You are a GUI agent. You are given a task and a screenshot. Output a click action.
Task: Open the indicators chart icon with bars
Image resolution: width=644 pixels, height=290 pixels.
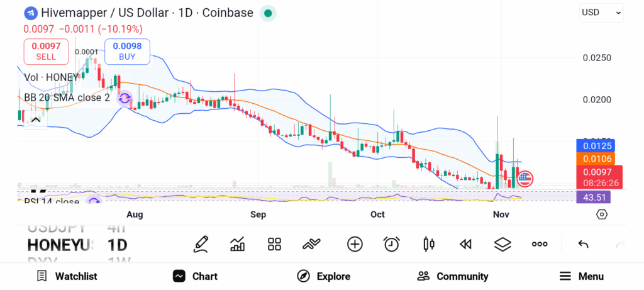pyautogui.click(x=238, y=244)
